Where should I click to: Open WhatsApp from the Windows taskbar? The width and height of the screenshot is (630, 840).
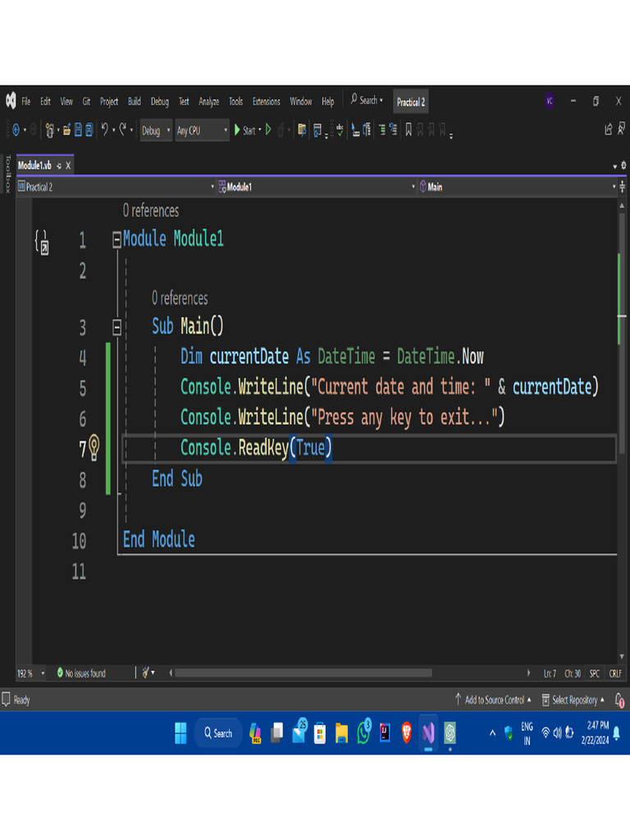363,733
